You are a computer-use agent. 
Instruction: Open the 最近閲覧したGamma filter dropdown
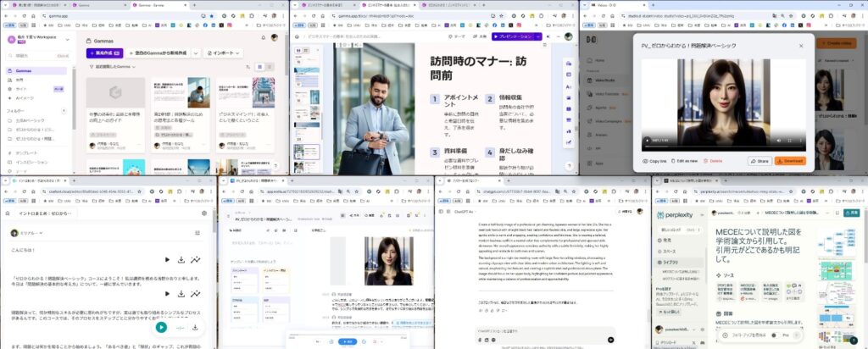[113, 66]
